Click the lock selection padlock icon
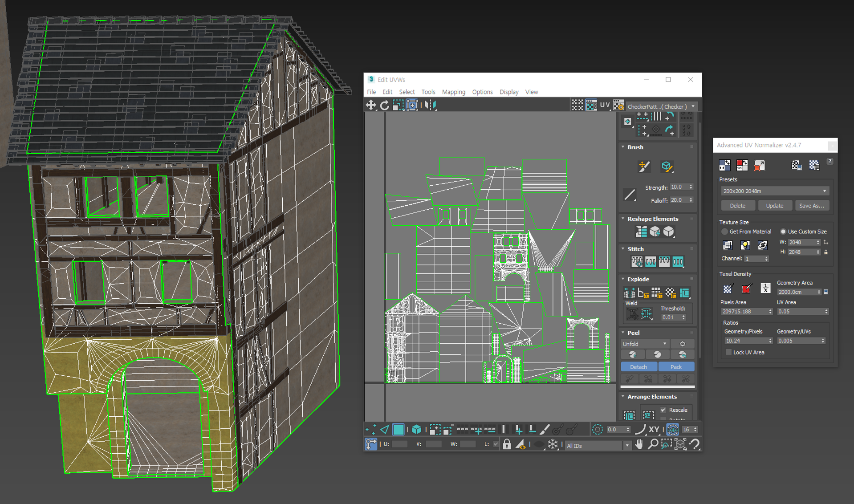The width and height of the screenshot is (854, 504). 507,444
